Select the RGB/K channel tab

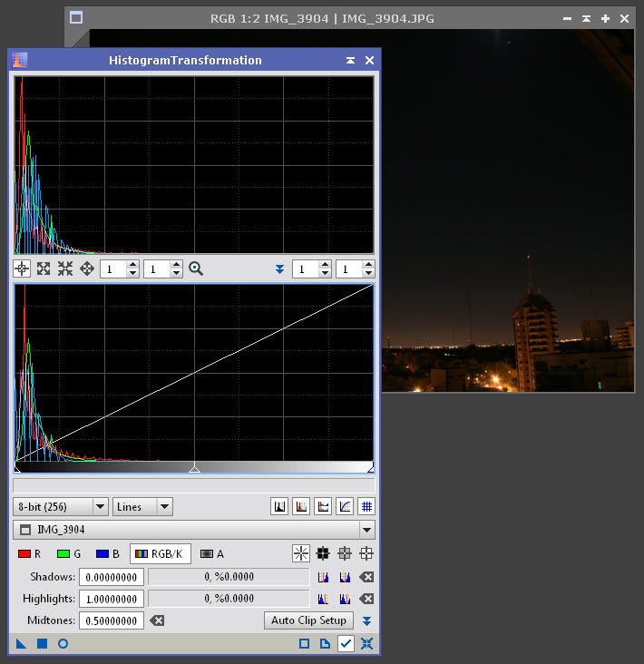pyautogui.click(x=161, y=553)
